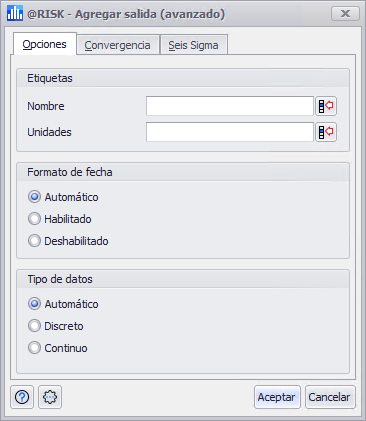Select Habilitado date format option
This screenshot has width=366, height=421.
pos(60,219)
